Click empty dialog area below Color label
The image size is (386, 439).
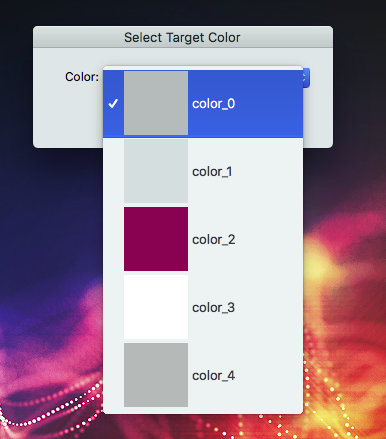[68, 117]
